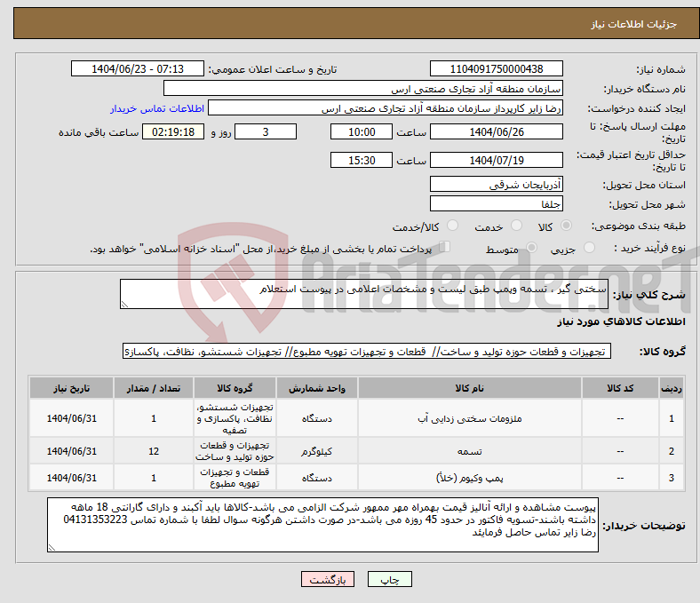Click the delivery province field آذربایجان شرقی

tap(497, 184)
